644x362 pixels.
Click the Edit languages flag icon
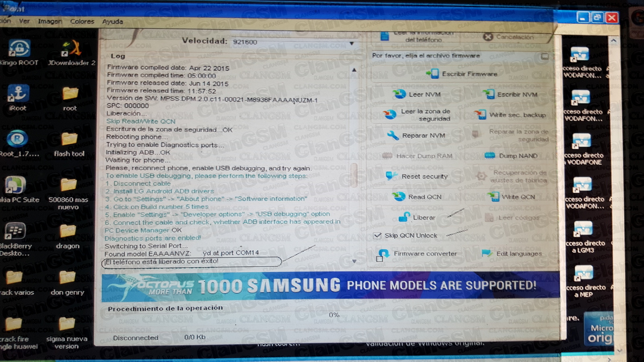487,253
